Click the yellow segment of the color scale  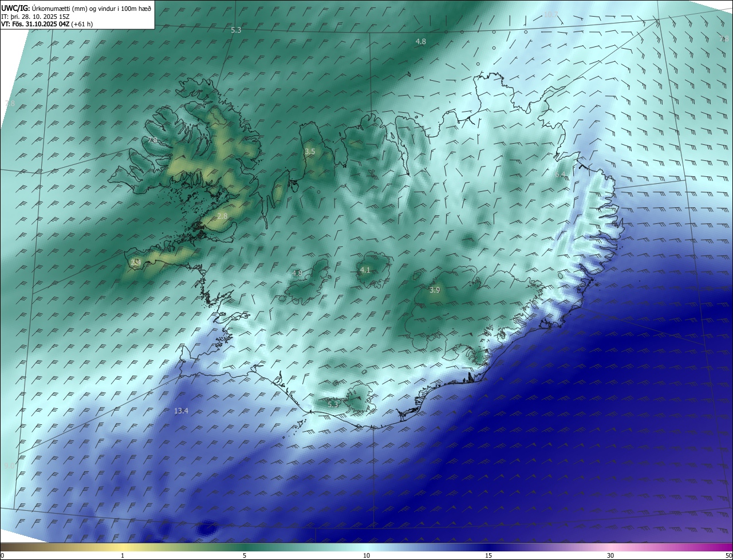(123, 547)
